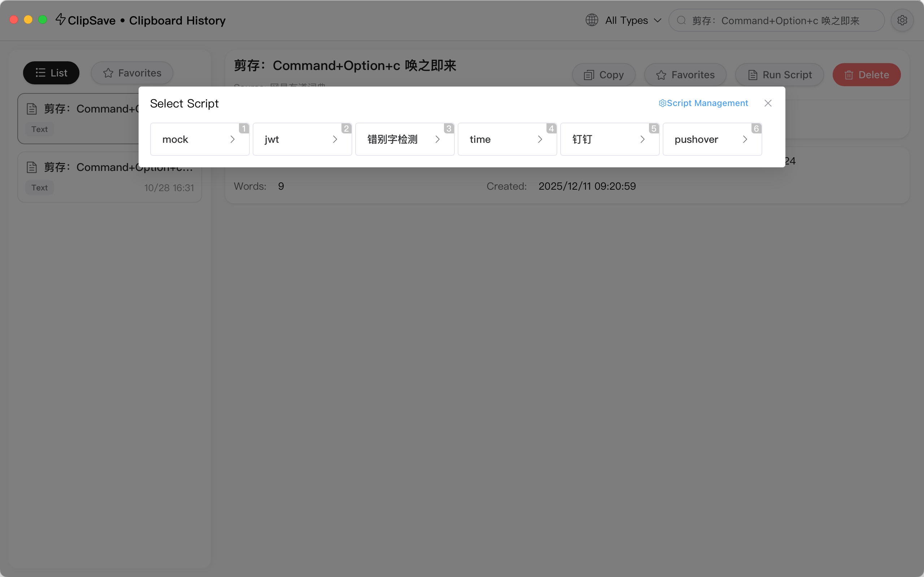Click the trash icon on Delete button
Viewport: 924px width, 577px height.
849,75
